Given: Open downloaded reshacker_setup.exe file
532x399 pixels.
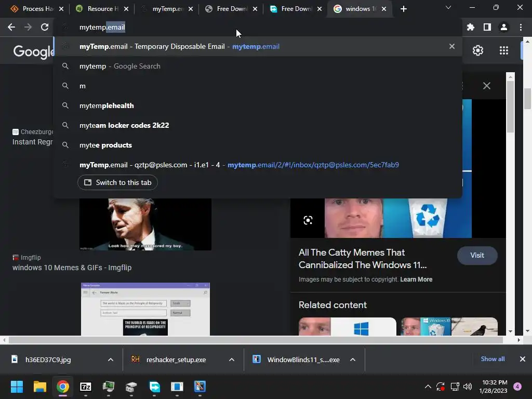Looking at the screenshot, I should pyautogui.click(x=176, y=360).
